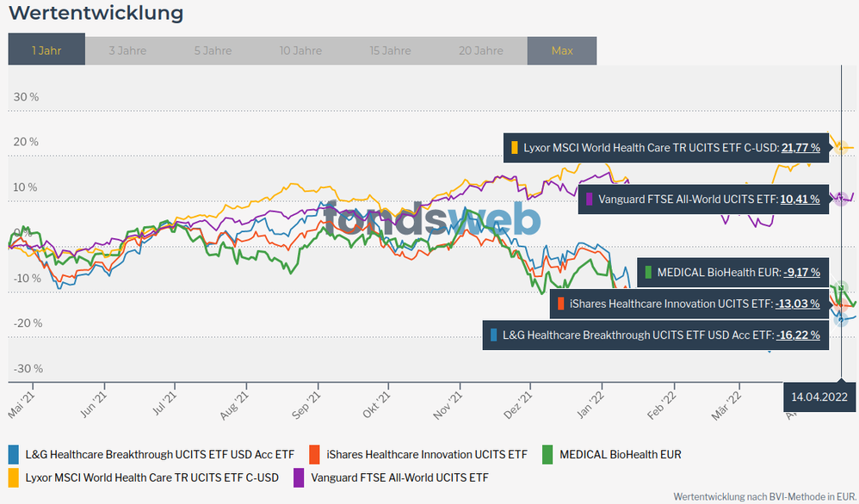The image size is (859, 504).
Task: Switch to the 5 Jahre tab
Action: (x=213, y=51)
